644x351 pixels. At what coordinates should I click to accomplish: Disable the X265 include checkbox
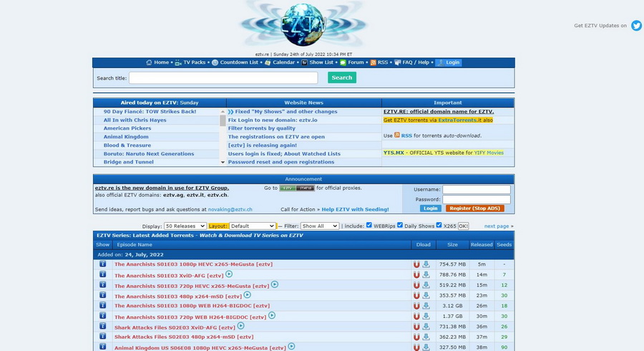tap(439, 226)
